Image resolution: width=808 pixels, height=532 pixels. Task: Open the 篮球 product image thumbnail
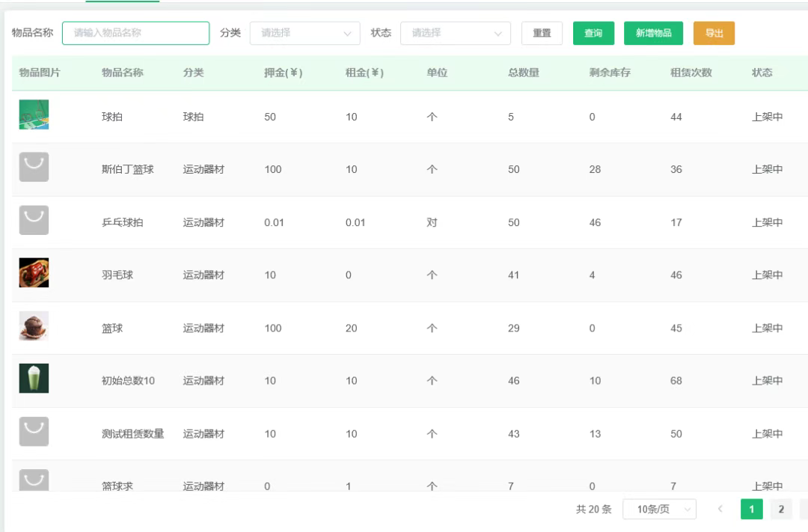(34, 326)
